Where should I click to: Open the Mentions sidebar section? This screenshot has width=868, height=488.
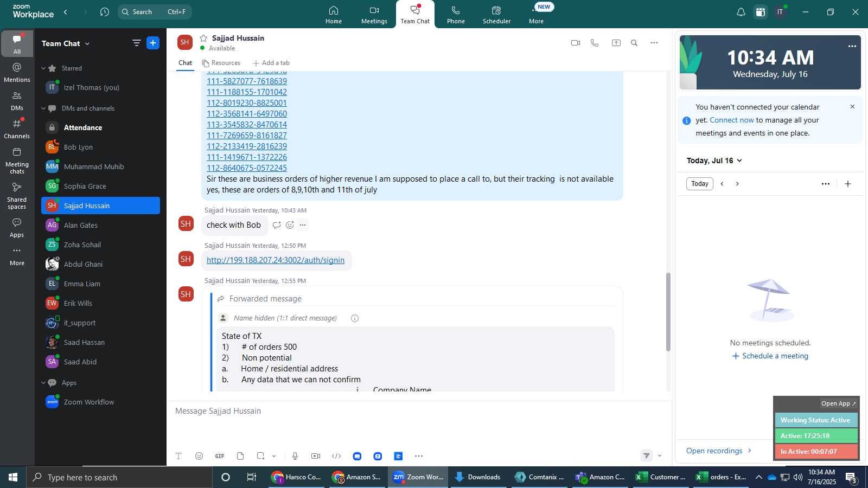17,72
